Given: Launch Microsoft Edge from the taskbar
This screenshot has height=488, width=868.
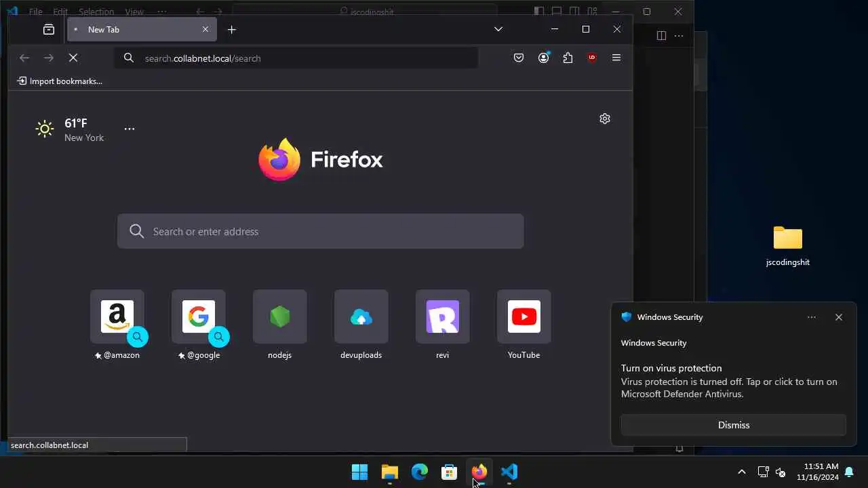Looking at the screenshot, I should pos(420,472).
